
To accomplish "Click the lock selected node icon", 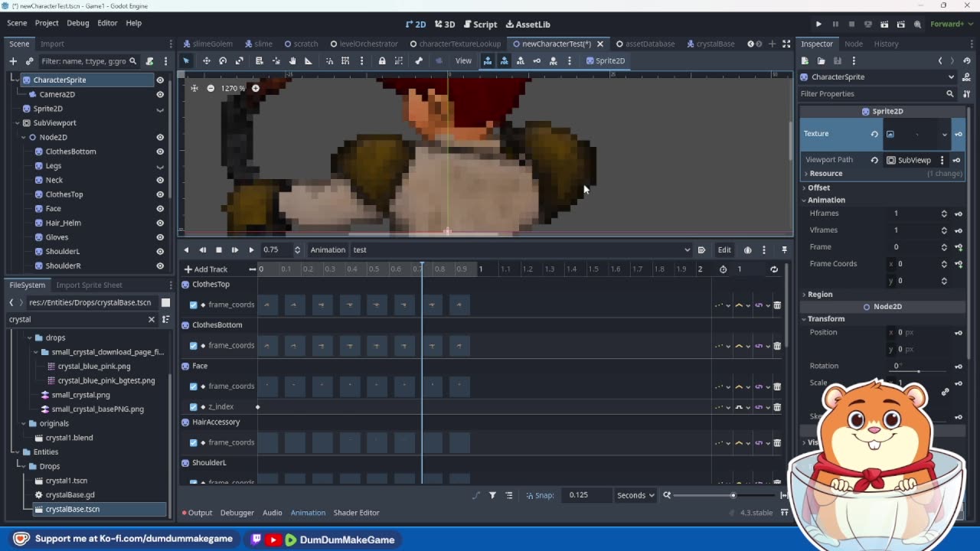I will [381, 60].
